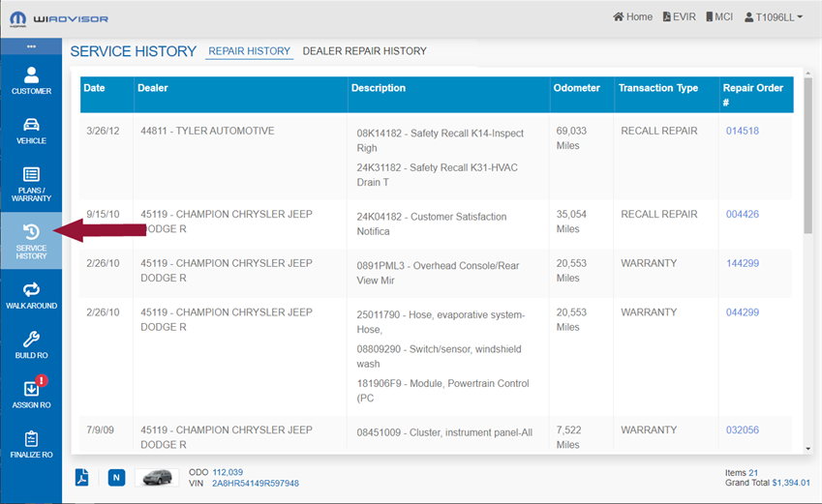Image resolution: width=822 pixels, height=504 pixels.
Task: Click the Mopar wiAdvisor logo
Action: [59, 18]
